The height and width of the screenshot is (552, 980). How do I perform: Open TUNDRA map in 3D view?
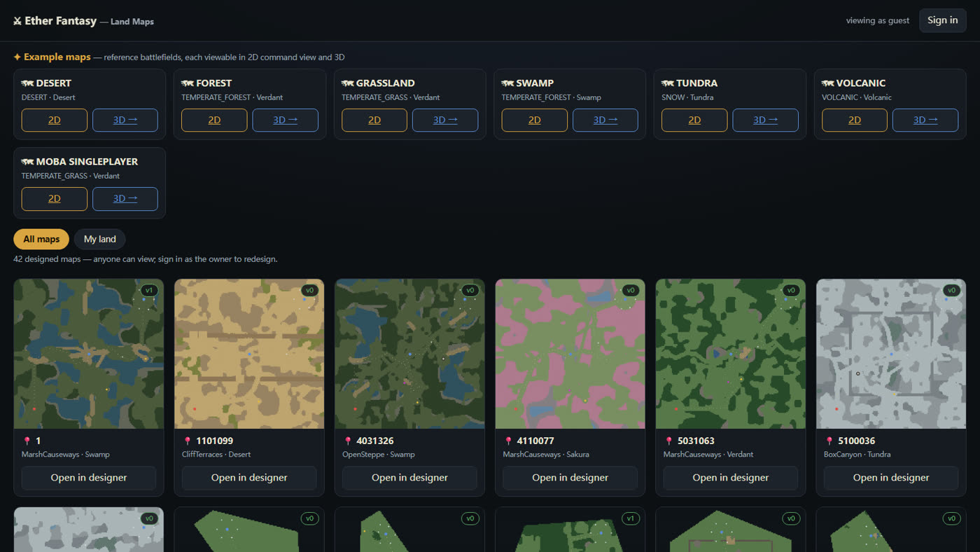(766, 120)
